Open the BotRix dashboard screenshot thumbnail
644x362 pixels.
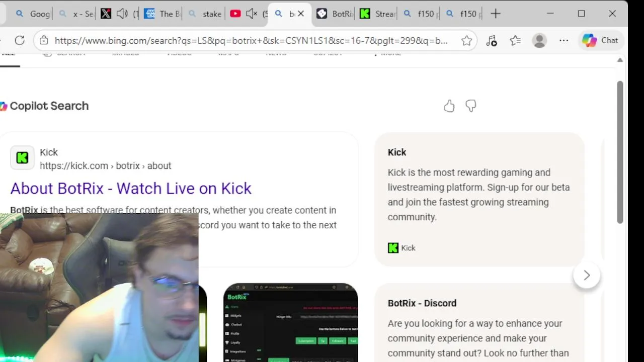[x=290, y=322]
